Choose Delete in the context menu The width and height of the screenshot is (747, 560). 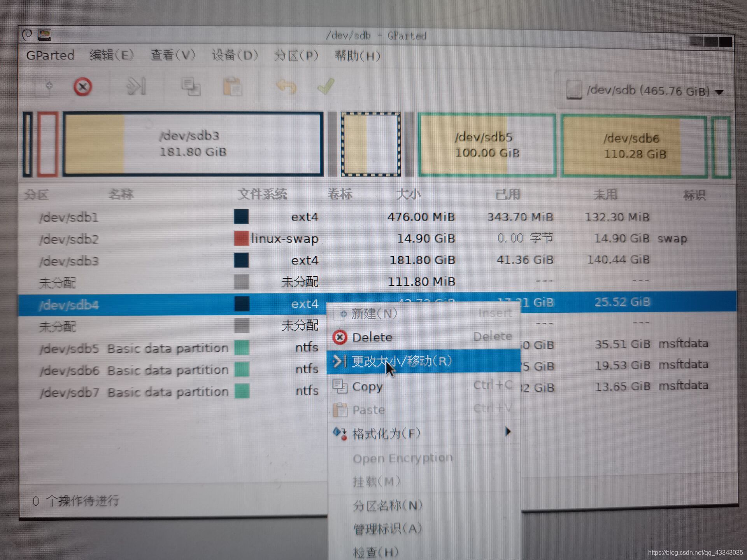(424, 337)
